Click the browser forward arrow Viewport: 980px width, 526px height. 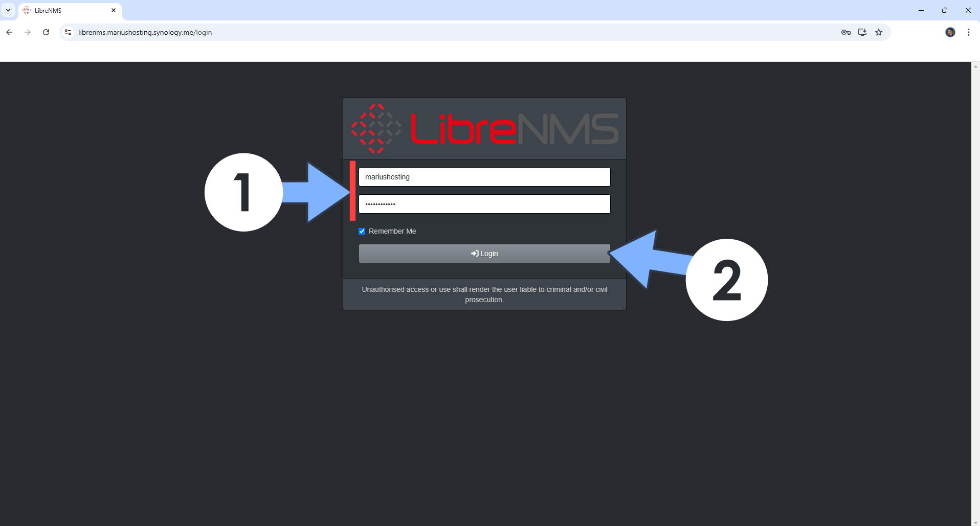[x=28, y=32]
